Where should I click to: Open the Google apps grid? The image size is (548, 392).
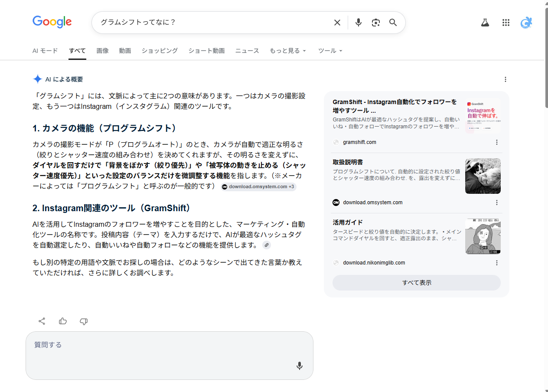(x=506, y=23)
